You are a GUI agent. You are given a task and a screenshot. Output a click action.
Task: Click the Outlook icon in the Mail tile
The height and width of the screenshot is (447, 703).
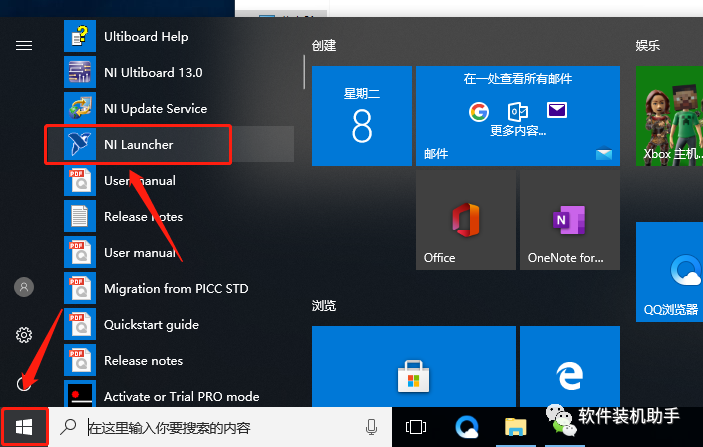pyautogui.click(x=517, y=111)
